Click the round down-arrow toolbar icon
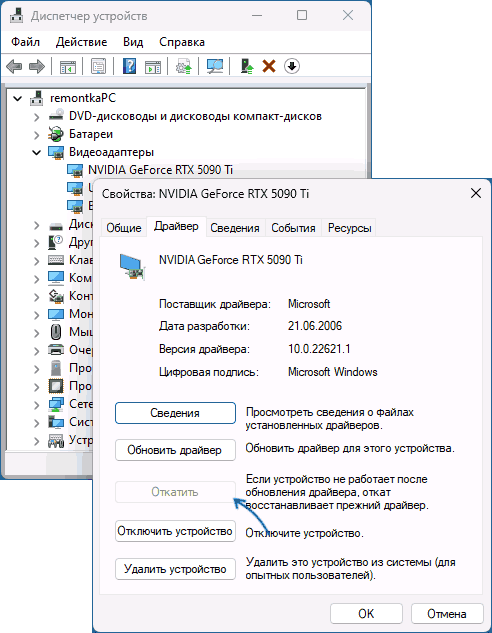 [x=292, y=66]
